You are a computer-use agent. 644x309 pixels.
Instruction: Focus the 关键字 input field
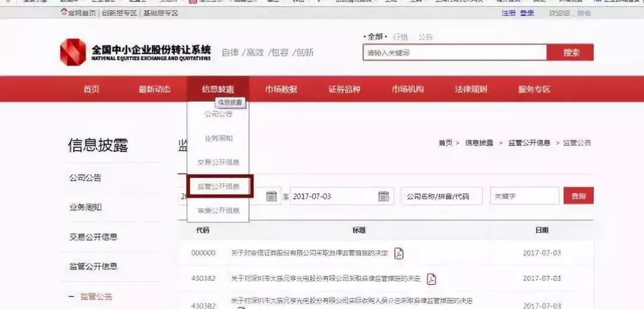coord(525,196)
